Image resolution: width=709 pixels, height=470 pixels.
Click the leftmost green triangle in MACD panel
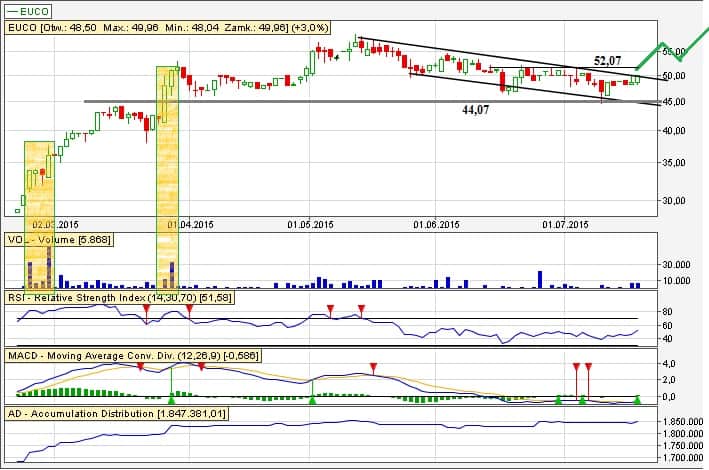(x=171, y=400)
